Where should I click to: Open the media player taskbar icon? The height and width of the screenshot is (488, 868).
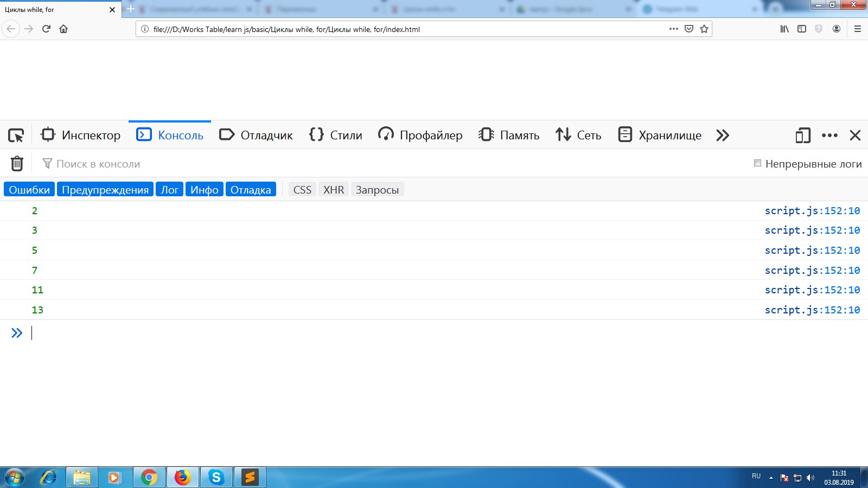coord(114,477)
